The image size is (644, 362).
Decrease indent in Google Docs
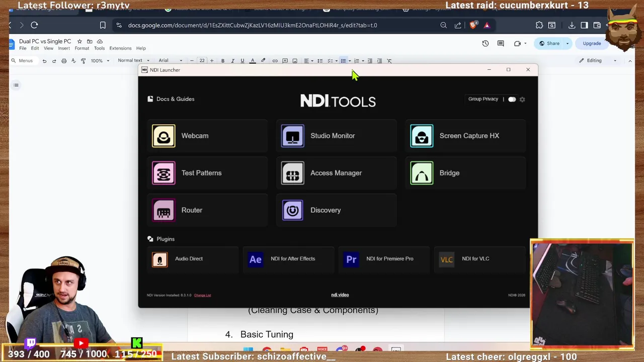click(x=370, y=61)
